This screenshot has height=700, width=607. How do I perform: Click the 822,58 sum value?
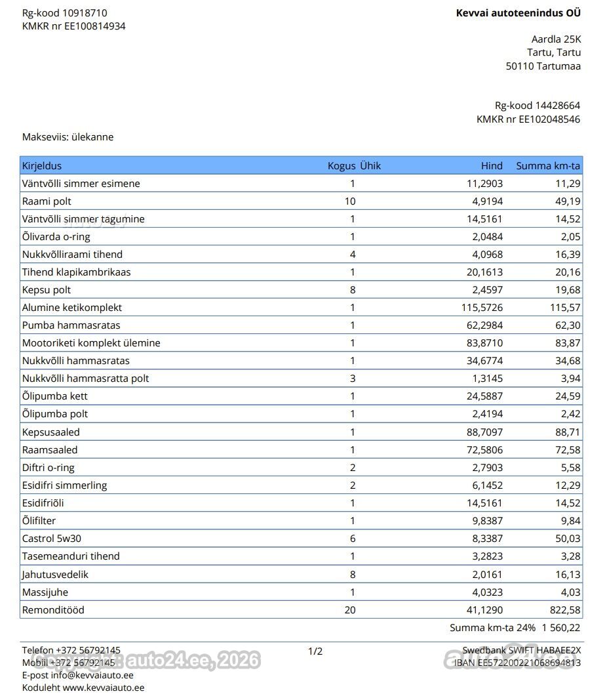click(565, 610)
